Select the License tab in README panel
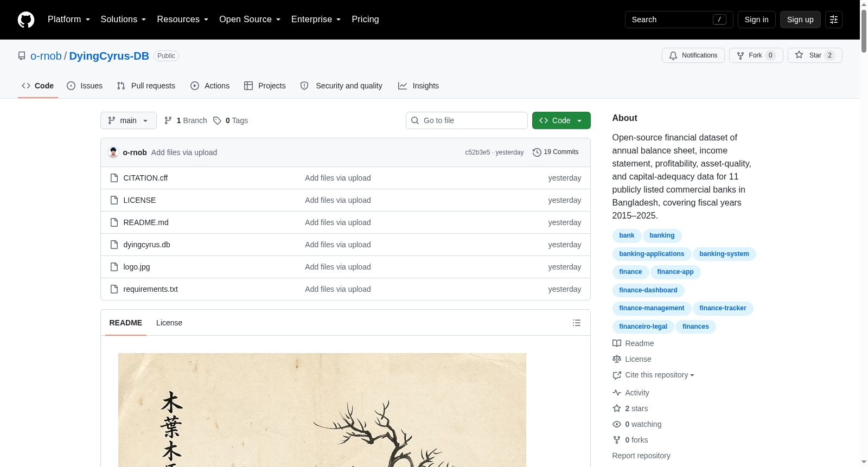Screen dimensions: 868x467 (x=169, y=323)
